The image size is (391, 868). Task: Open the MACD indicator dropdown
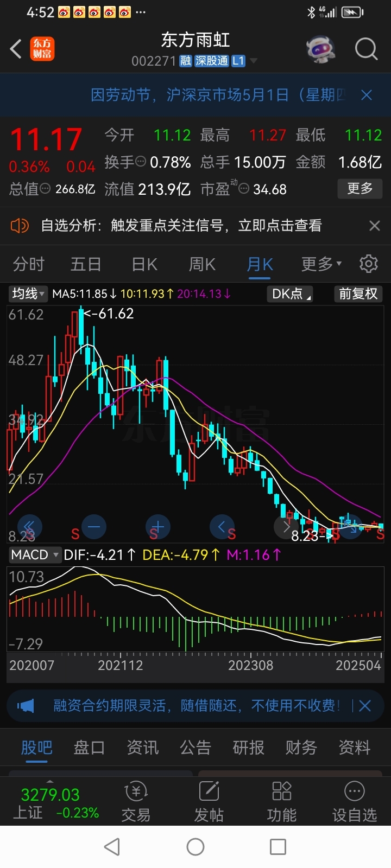[x=35, y=555]
